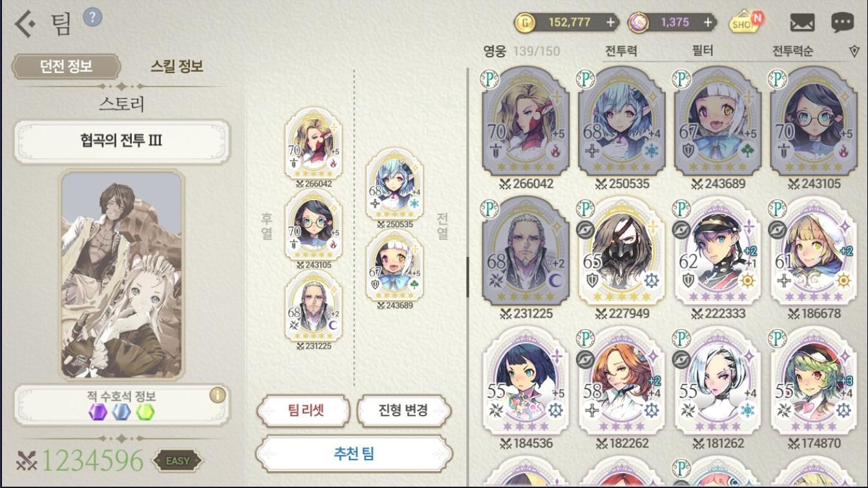Screen dimensions: 868x488
Task: Click the 추천 팀 button
Action: pos(353,454)
